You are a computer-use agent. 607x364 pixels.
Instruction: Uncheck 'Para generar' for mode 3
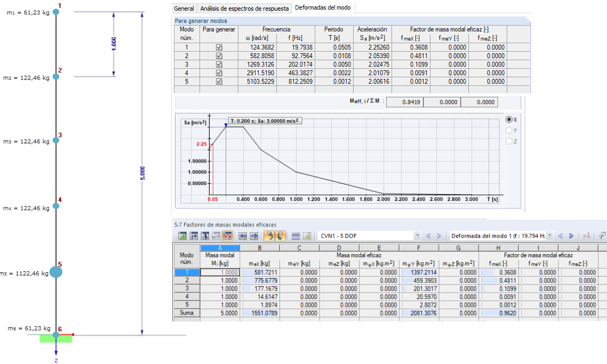point(219,64)
